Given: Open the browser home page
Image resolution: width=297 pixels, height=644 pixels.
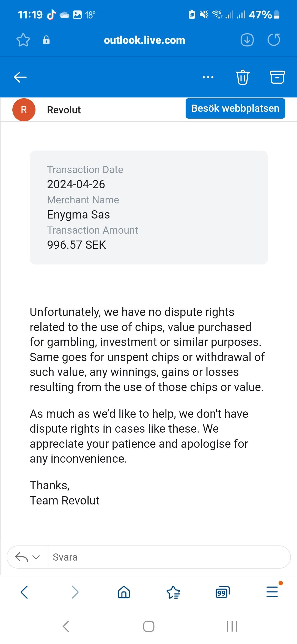Looking at the screenshot, I should (124, 592).
